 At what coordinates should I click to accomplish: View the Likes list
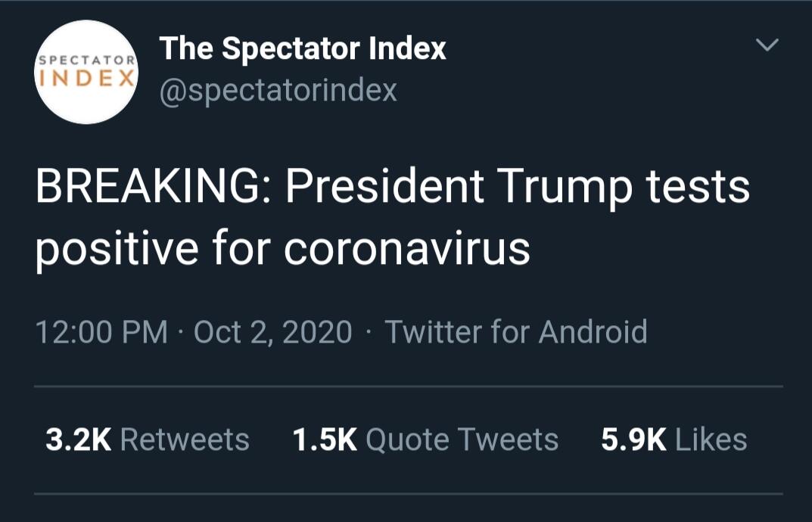coord(711,440)
